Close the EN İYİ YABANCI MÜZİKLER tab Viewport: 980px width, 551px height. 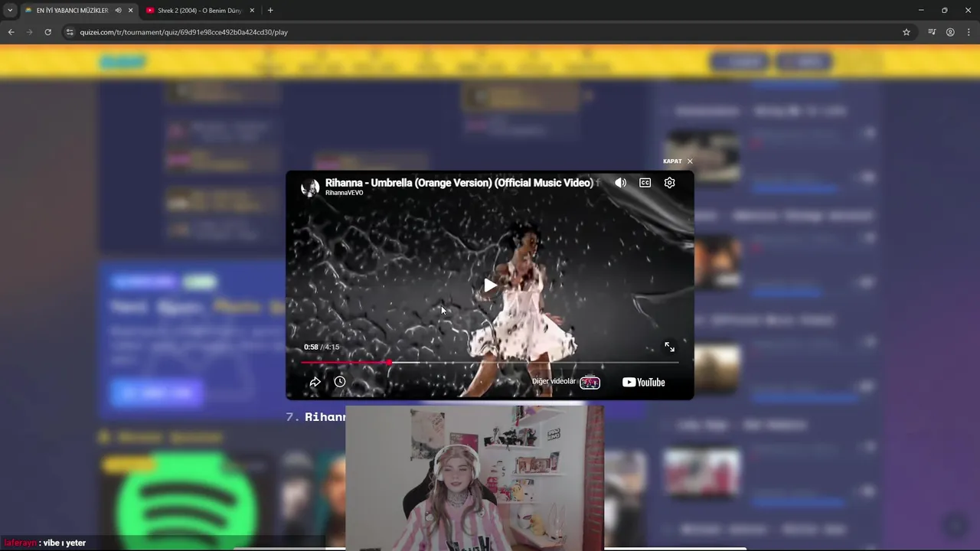point(130,10)
